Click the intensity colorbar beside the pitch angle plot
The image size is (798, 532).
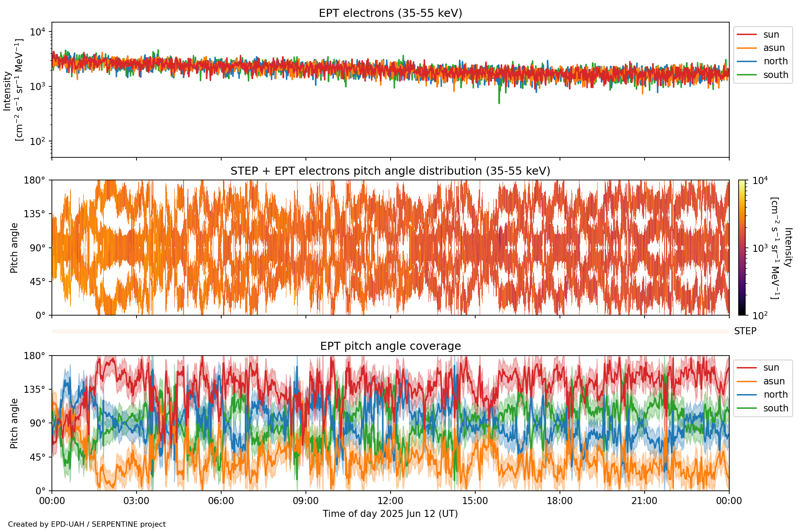[742, 247]
